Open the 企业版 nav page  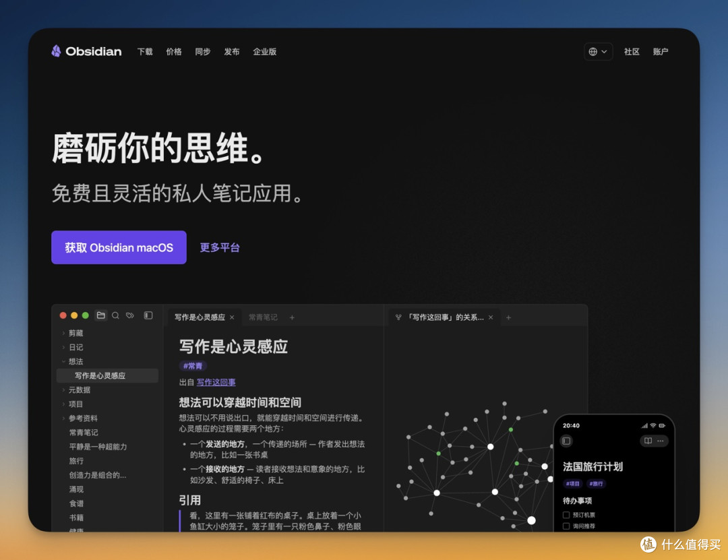[265, 51]
